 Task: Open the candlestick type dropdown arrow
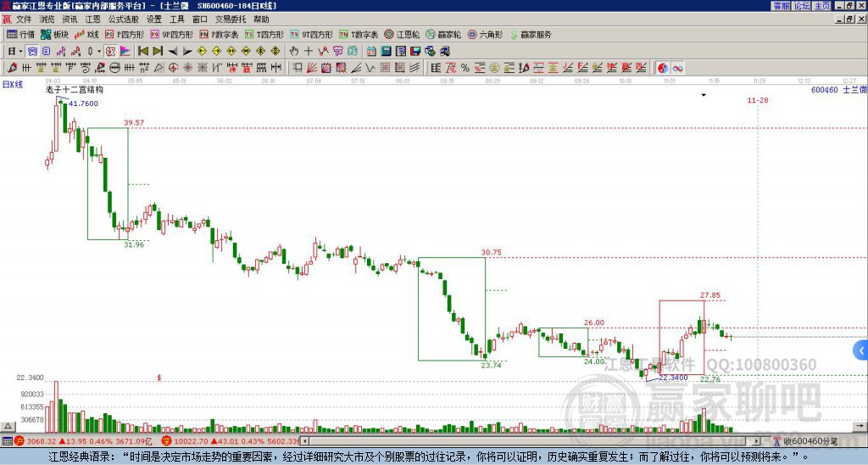98,52
